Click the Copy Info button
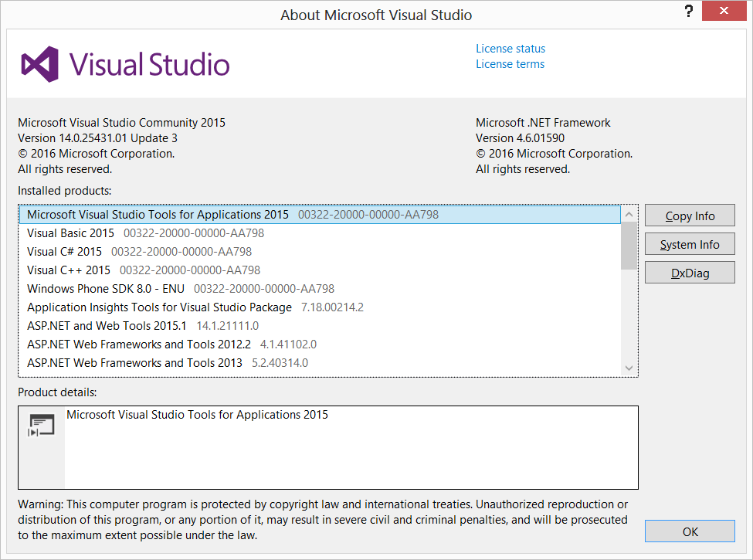 690,216
